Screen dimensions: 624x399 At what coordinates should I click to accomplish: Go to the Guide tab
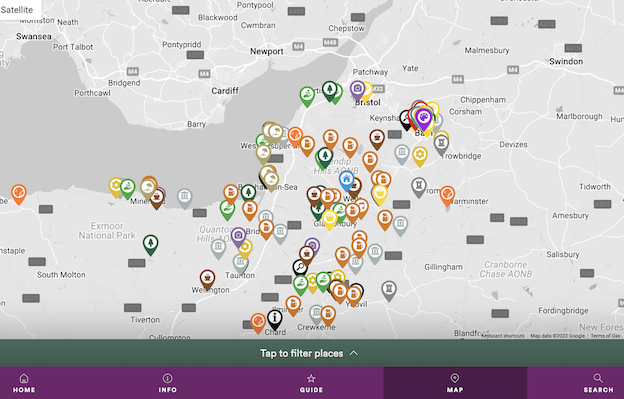tap(311, 383)
